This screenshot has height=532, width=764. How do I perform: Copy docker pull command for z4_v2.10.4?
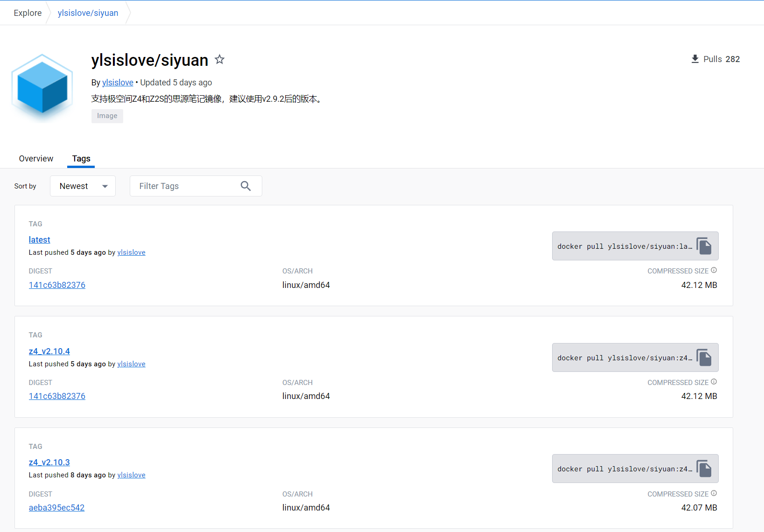click(704, 357)
